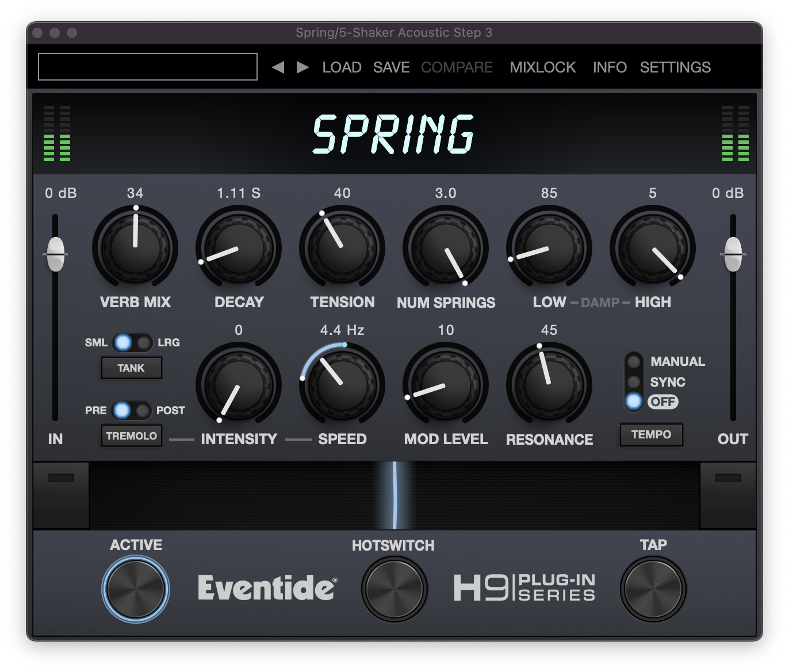Image resolution: width=789 pixels, height=672 pixels.
Task: Click the Tank button
Action: (132, 368)
